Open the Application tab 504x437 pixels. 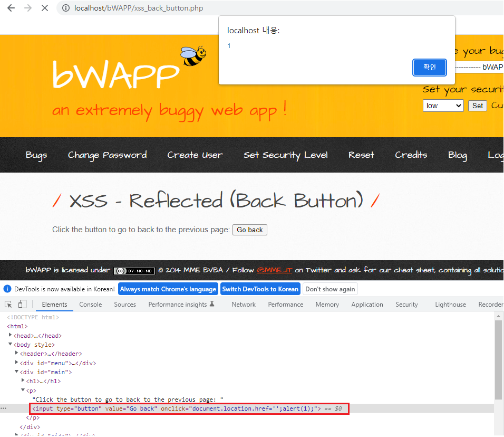367,305
